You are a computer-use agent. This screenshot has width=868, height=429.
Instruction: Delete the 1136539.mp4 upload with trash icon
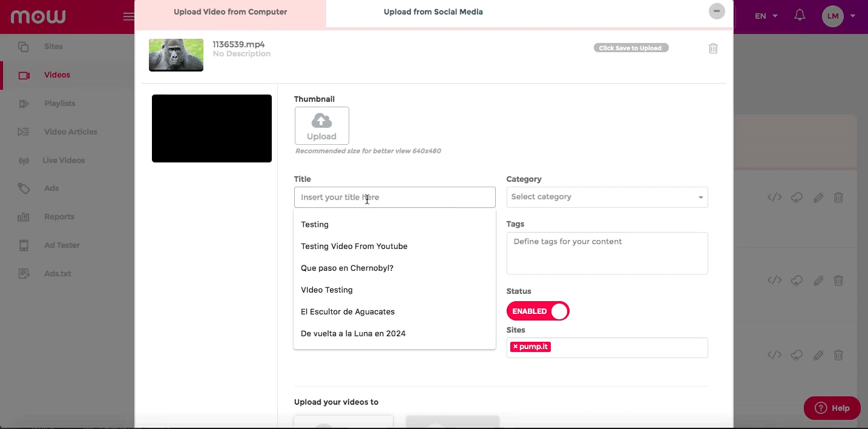coord(713,48)
